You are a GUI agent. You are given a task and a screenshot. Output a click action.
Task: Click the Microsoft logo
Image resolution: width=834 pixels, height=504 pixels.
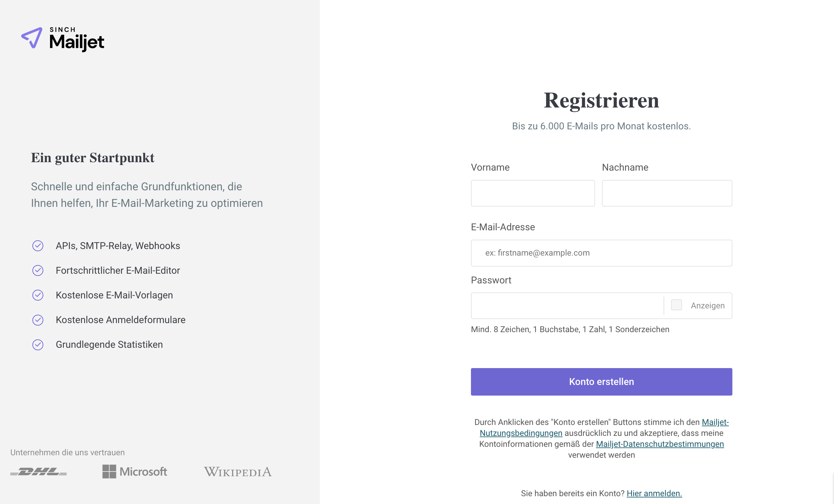(135, 472)
